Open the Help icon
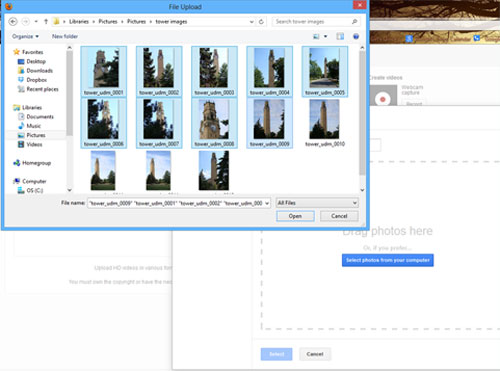This screenshot has height=371, width=500. 356,36
